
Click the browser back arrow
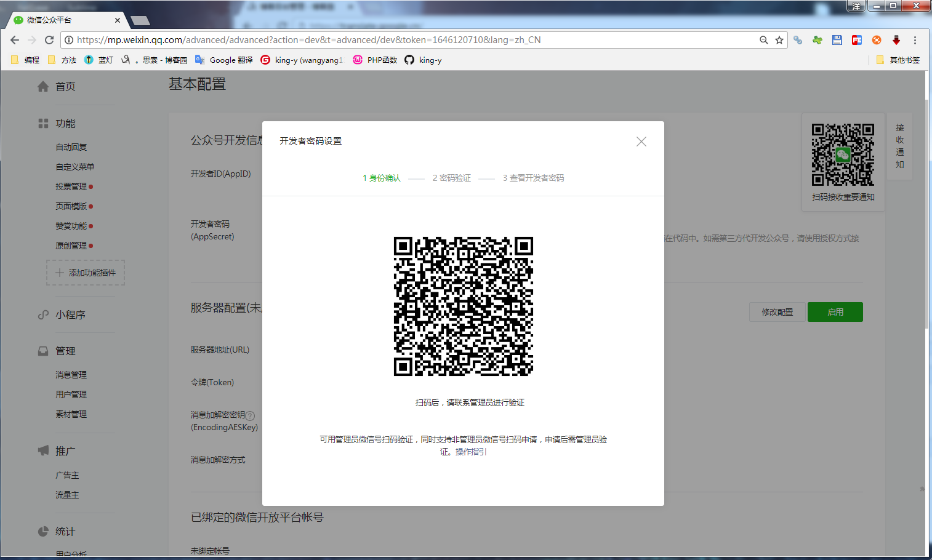click(15, 40)
